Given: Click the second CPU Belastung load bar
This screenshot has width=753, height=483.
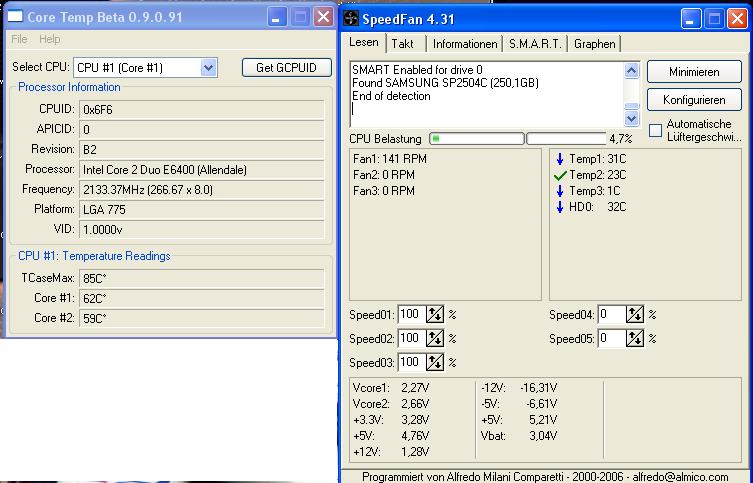Looking at the screenshot, I should pyautogui.click(x=567, y=139).
